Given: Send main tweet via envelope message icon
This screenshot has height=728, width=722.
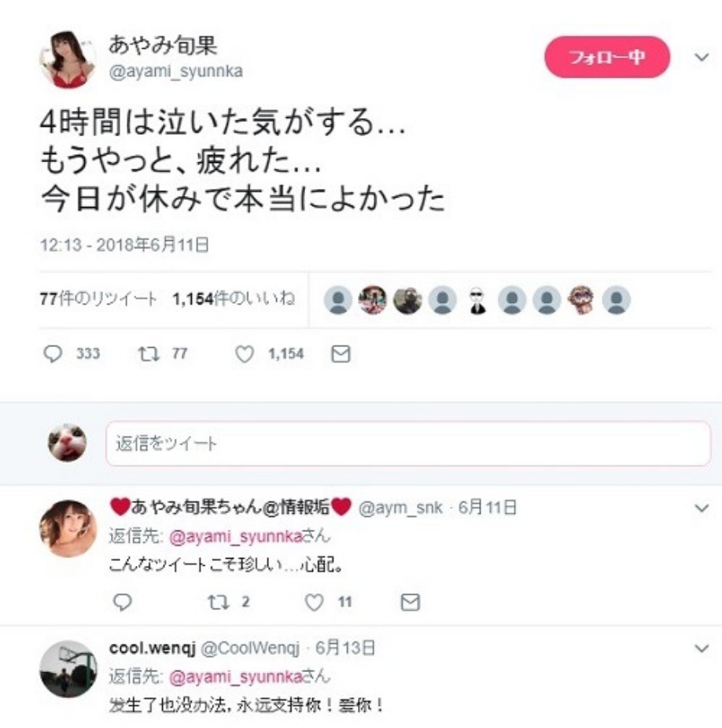Looking at the screenshot, I should pos(341,354).
